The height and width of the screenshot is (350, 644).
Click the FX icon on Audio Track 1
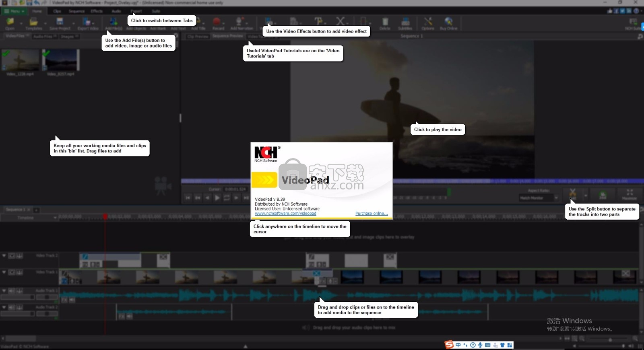tap(64, 300)
